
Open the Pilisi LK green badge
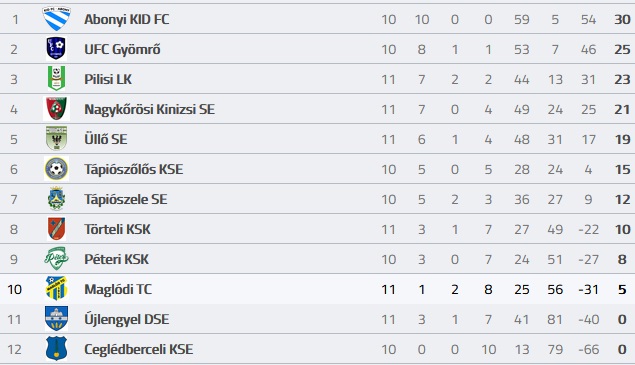(x=56, y=79)
